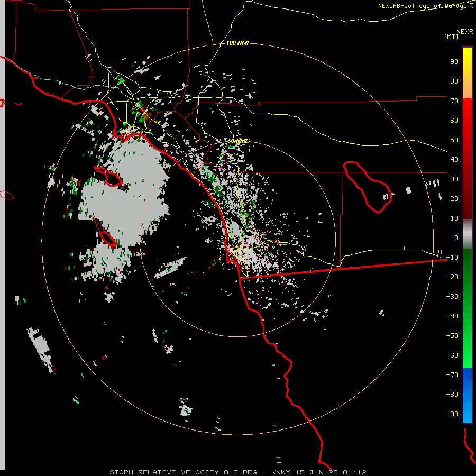The image size is (476, 476).
Task: Click the 30 knot scale label
Action: point(454,179)
